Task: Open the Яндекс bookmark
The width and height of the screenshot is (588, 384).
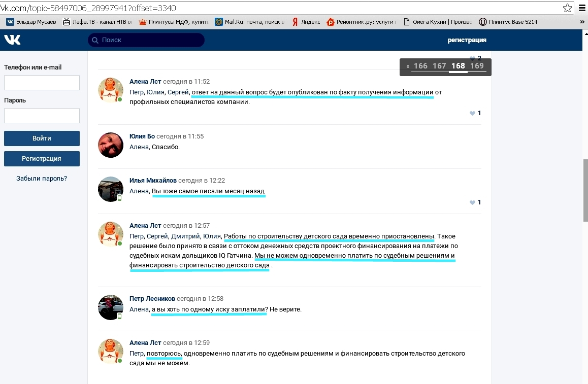Action: click(x=306, y=22)
